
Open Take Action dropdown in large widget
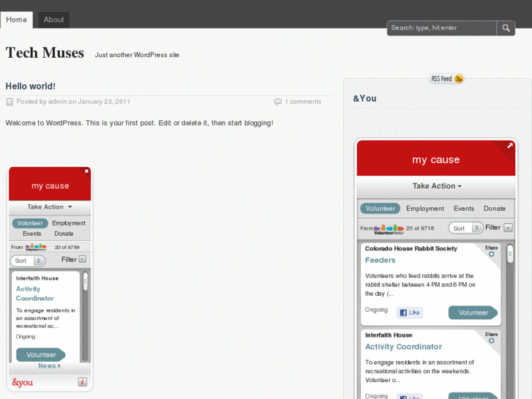pyautogui.click(x=437, y=186)
